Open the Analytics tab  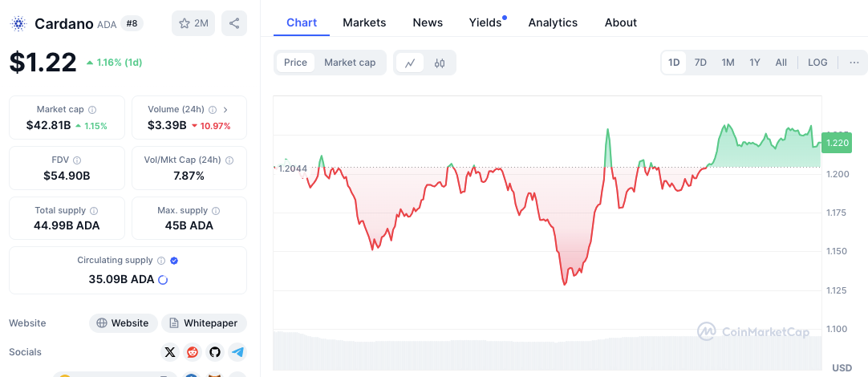coord(553,22)
